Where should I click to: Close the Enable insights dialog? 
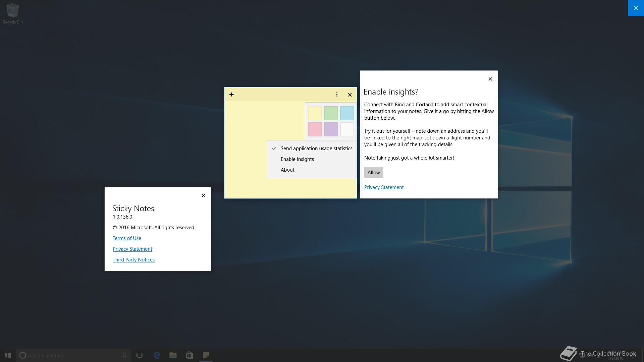coord(490,79)
